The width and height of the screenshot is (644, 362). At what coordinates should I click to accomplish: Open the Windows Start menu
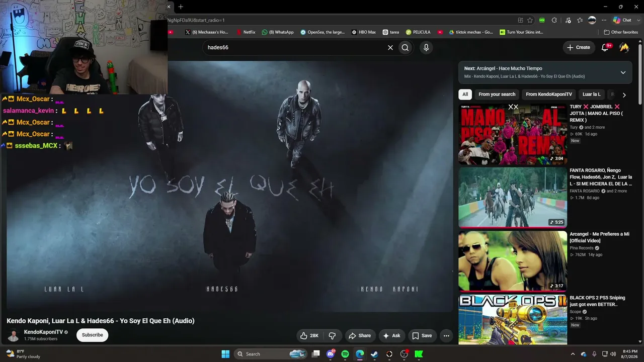pyautogui.click(x=225, y=354)
